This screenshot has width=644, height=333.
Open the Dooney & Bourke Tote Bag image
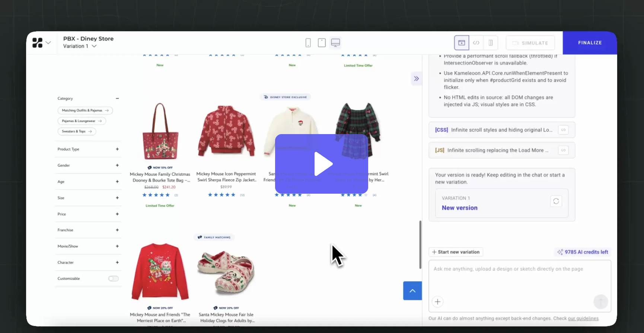[160, 131]
